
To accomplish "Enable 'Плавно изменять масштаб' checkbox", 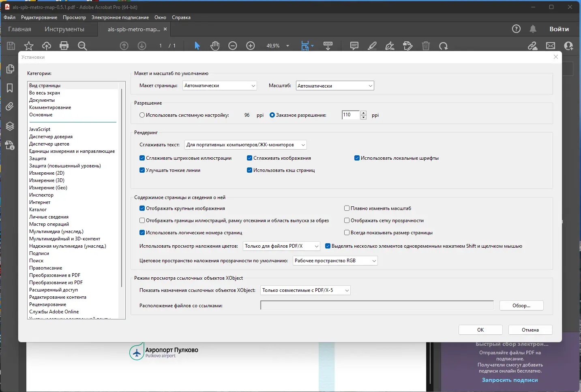I will [x=347, y=208].
